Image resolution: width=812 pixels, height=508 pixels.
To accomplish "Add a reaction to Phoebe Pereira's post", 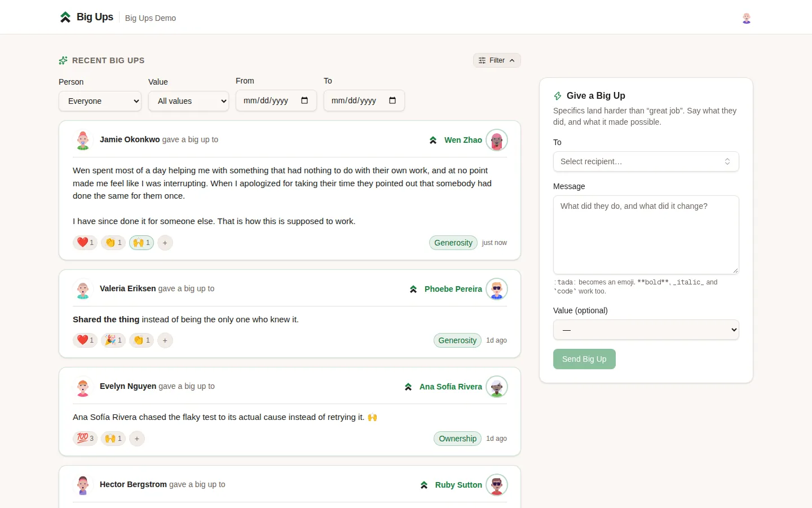I will [x=165, y=340].
